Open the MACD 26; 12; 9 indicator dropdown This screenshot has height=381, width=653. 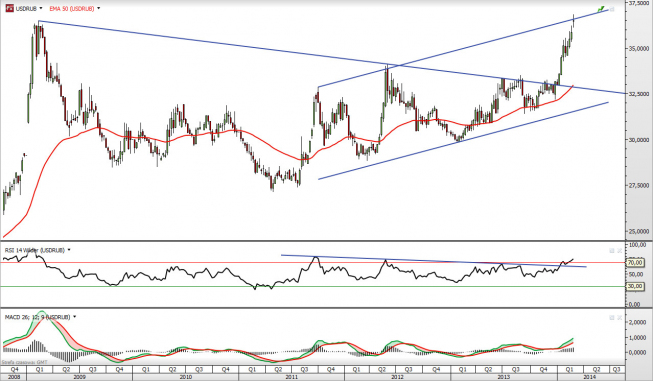(75, 317)
